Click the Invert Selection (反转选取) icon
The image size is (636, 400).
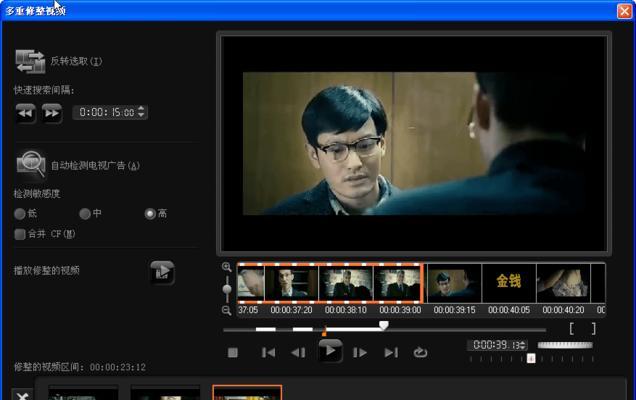coord(30,61)
